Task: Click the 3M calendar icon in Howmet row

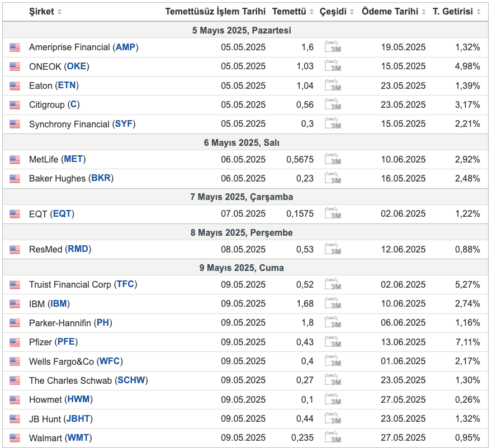Action: (x=333, y=400)
